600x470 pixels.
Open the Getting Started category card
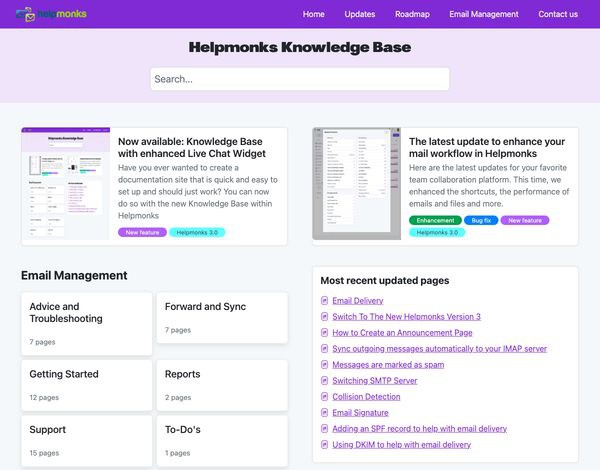pos(87,385)
